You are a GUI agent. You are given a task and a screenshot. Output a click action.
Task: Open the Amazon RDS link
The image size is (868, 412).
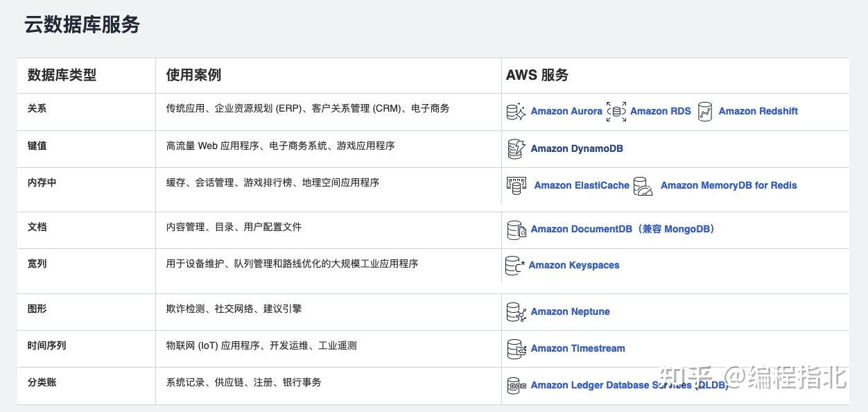661,111
